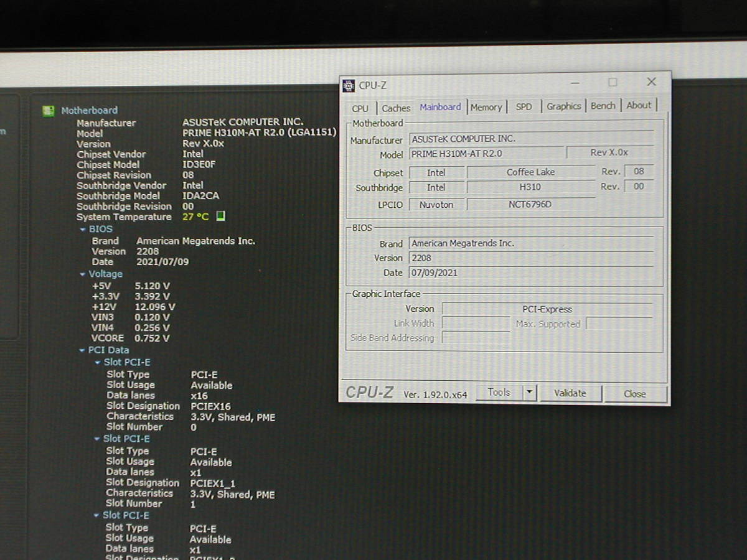747x560 pixels.
Task: Click the Validate button
Action: click(570, 393)
